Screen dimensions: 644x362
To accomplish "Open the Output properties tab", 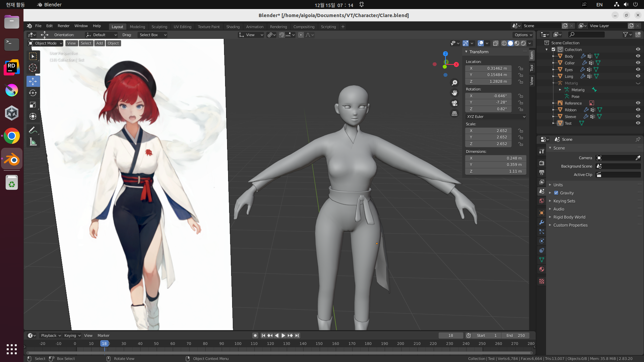I will click(542, 172).
